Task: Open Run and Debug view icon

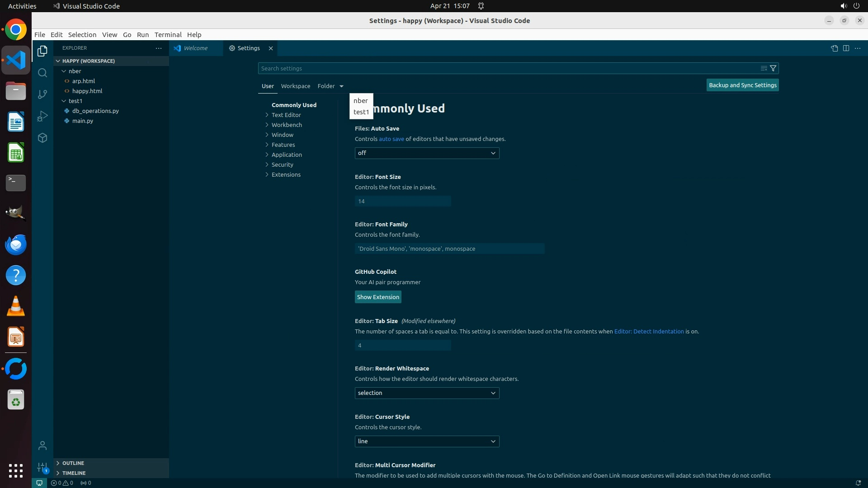Action: (x=42, y=116)
